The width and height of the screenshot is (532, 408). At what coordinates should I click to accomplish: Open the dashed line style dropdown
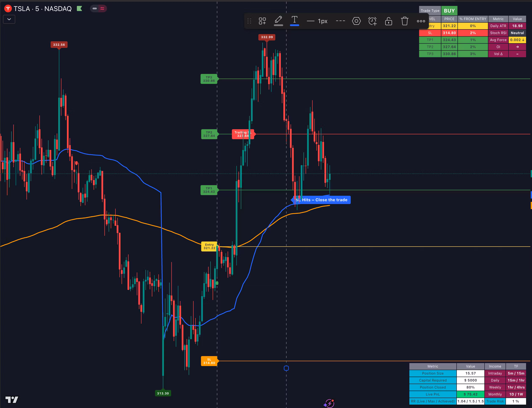tap(340, 21)
